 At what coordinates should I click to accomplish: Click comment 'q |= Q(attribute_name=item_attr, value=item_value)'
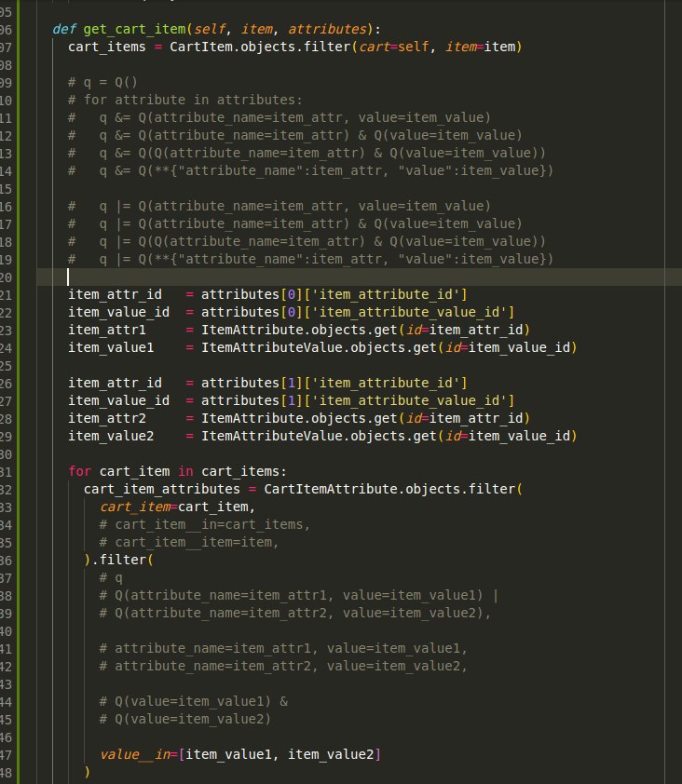[x=294, y=206]
